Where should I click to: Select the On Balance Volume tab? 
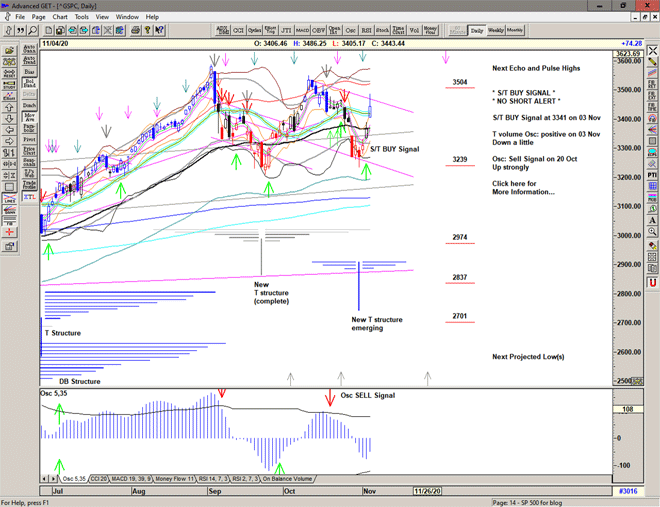pyautogui.click(x=287, y=479)
